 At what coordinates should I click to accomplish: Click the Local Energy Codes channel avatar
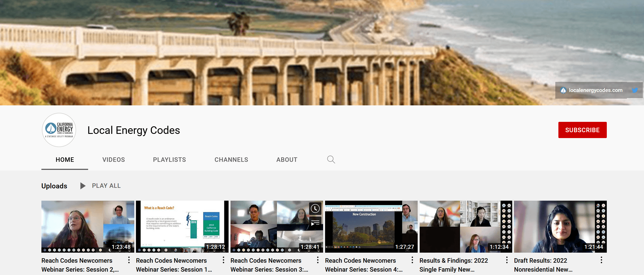[59, 130]
